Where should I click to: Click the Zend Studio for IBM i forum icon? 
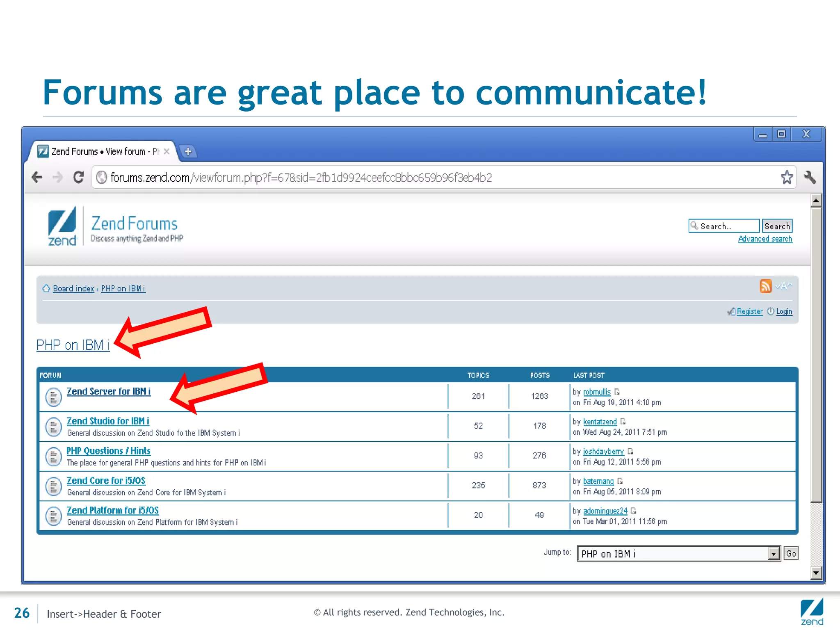coord(53,427)
